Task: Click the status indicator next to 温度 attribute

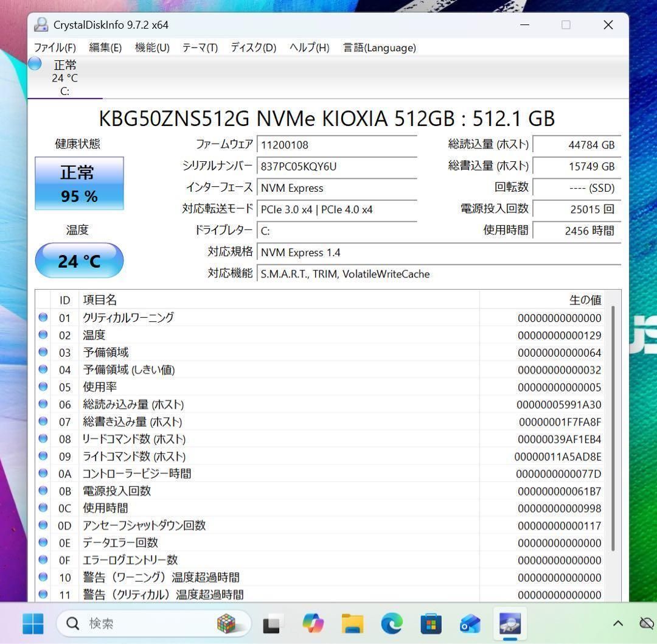Action: click(x=43, y=334)
